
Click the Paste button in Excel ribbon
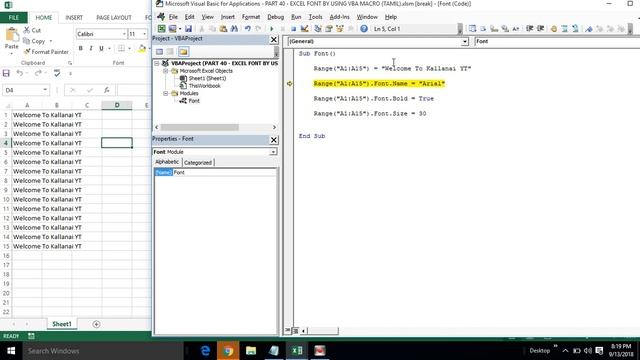pyautogui.click(x=11, y=40)
